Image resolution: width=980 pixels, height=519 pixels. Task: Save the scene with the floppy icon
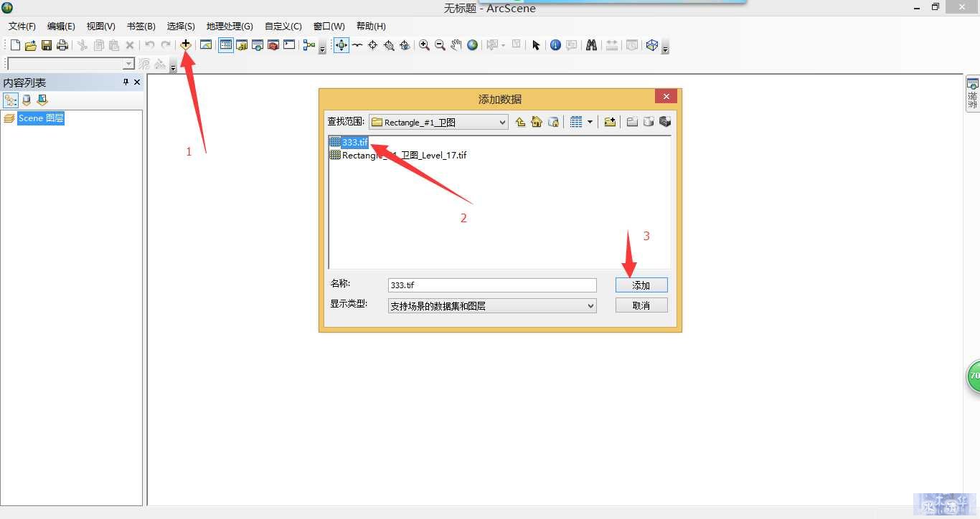pos(46,45)
